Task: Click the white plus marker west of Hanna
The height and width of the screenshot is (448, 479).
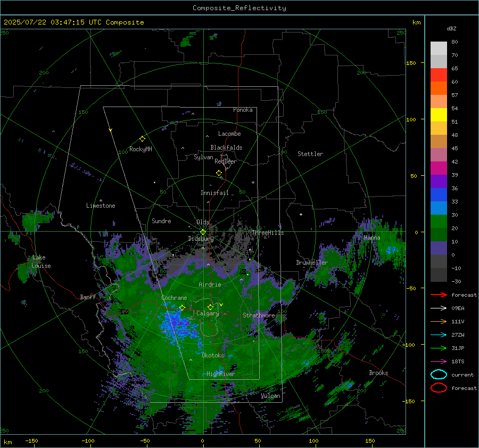Action: [x=301, y=214]
